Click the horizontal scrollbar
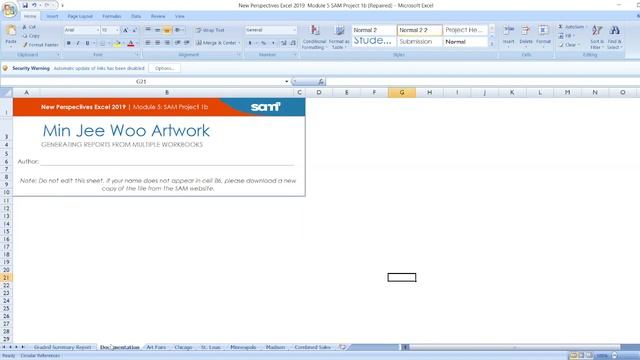 pyautogui.click(x=514, y=347)
